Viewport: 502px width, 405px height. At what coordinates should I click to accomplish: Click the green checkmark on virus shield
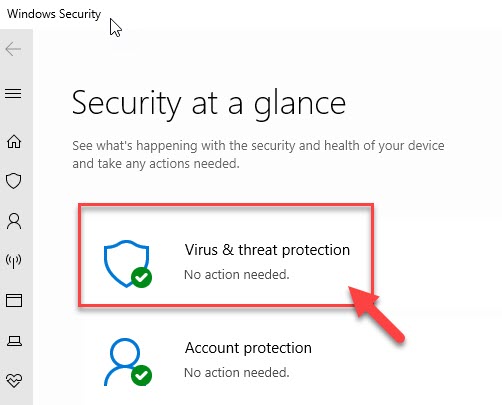tap(142, 277)
